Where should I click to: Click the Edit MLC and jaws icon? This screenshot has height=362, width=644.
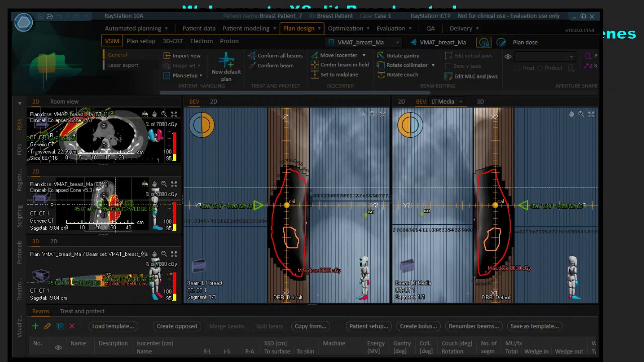[x=449, y=76]
